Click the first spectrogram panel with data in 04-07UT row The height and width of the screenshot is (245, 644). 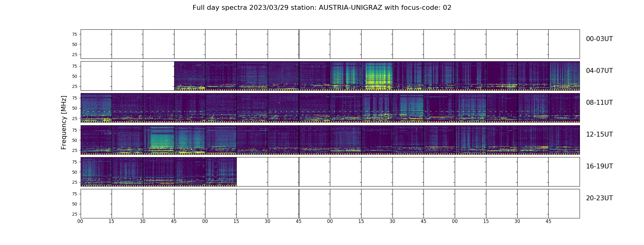190,76
